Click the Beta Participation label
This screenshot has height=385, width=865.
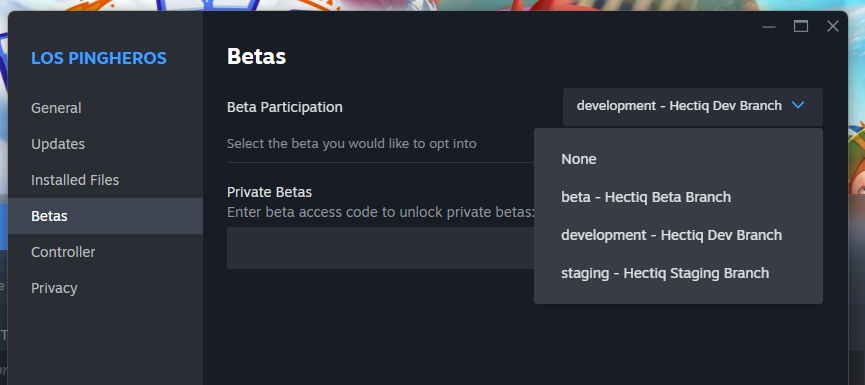pos(285,107)
